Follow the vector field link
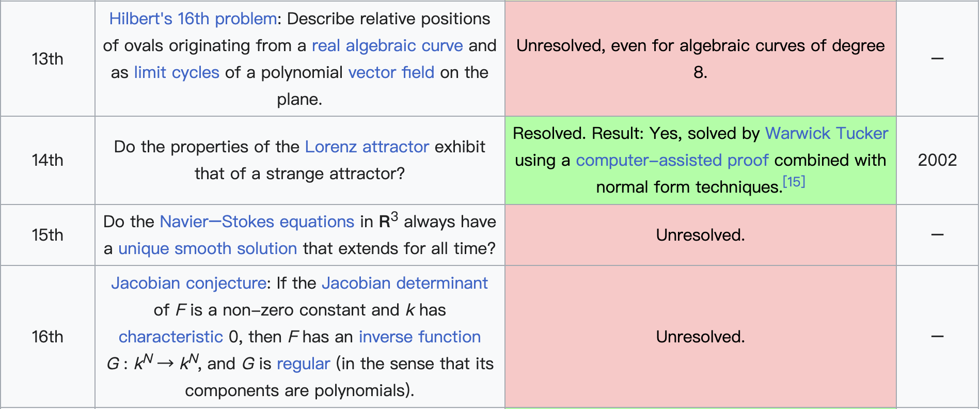 coord(391,73)
